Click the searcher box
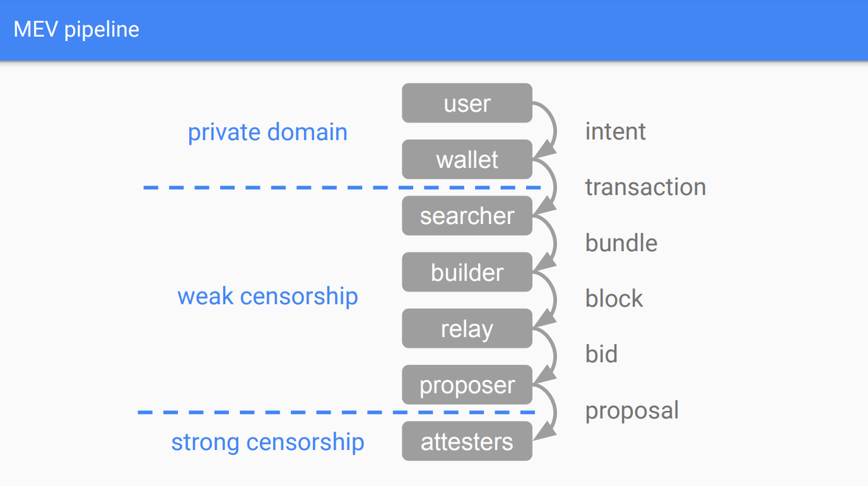This screenshot has width=868, height=486. [x=467, y=216]
